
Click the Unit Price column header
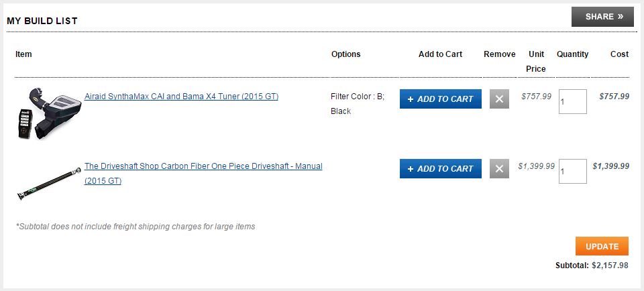(536, 61)
